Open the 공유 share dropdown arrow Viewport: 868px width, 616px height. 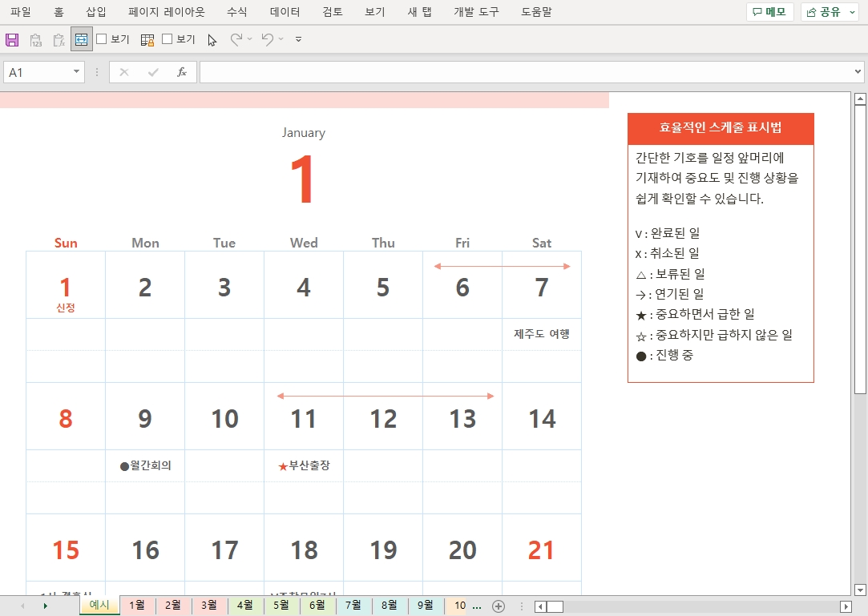point(852,12)
